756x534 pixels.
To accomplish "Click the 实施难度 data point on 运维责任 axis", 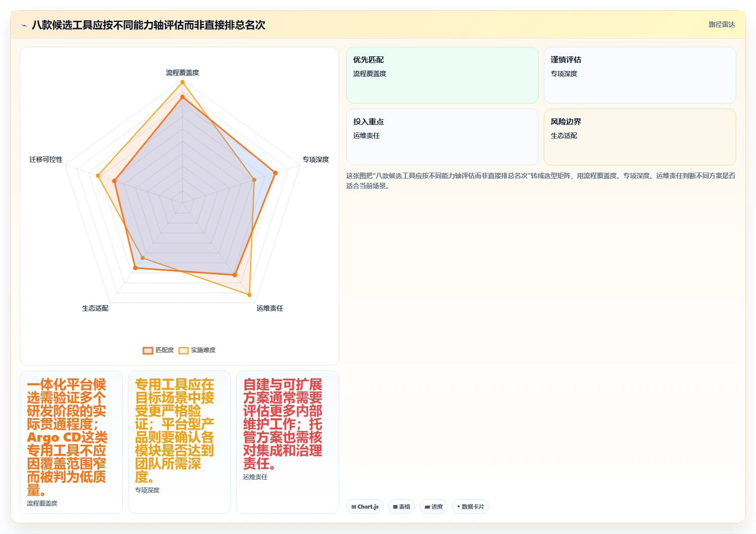I will click(x=249, y=295).
